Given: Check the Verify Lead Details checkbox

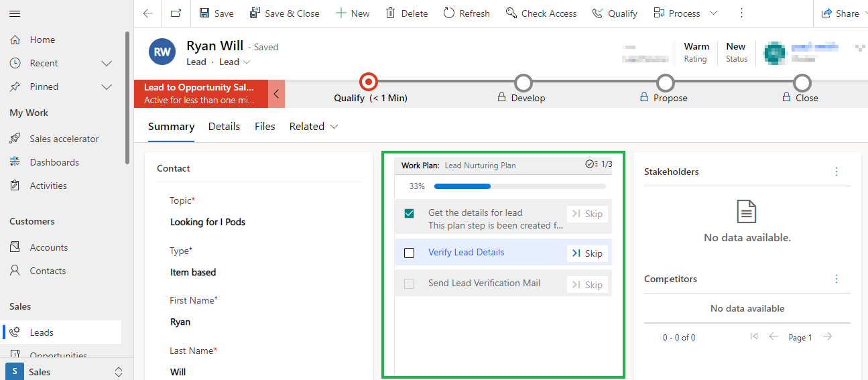Looking at the screenshot, I should (410, 253).
